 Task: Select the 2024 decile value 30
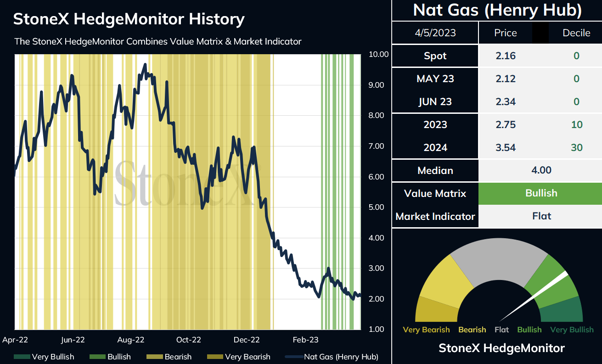[x=576, y=147]
